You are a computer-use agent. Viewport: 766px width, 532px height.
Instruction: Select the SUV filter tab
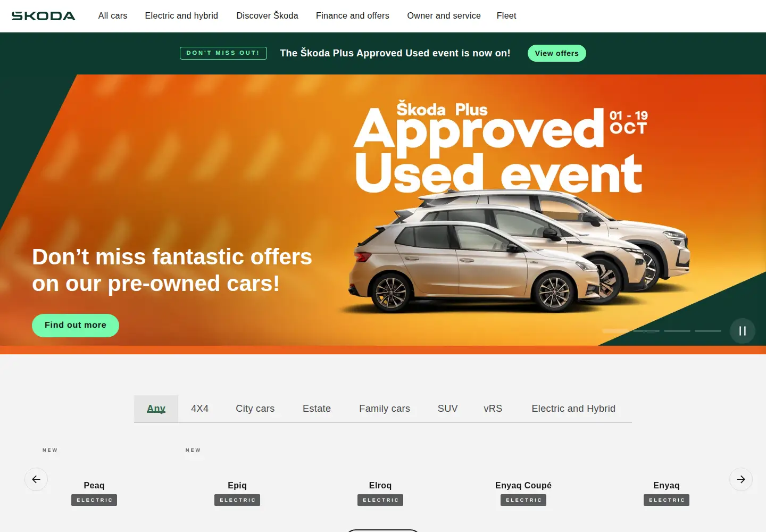click(447, 409)
